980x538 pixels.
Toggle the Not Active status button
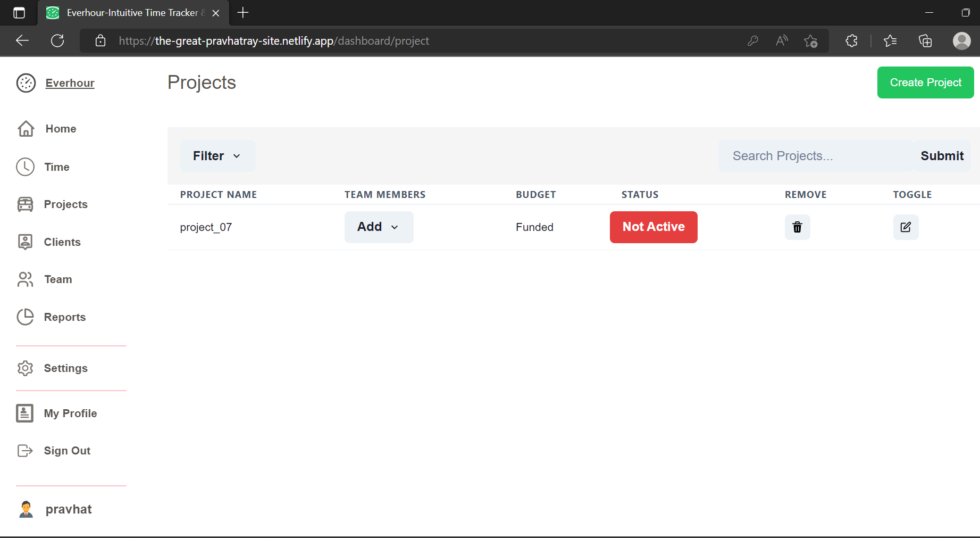coord(654,227)
